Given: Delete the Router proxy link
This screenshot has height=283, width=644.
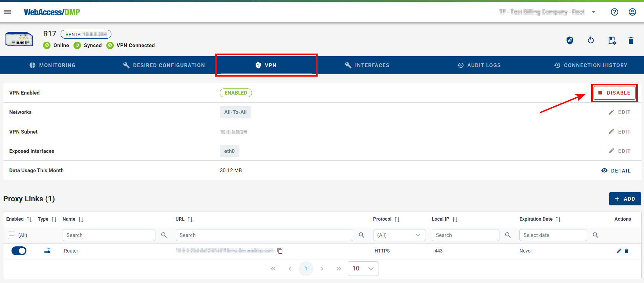Looking at the screenshot, I should [x=626, y=251].
